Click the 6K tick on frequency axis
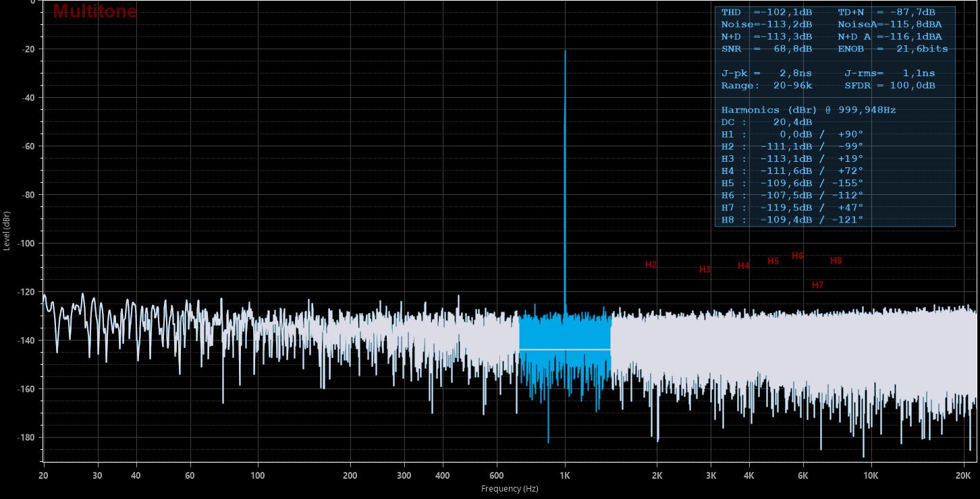This screenshot has width=980, height=499. 803,475
